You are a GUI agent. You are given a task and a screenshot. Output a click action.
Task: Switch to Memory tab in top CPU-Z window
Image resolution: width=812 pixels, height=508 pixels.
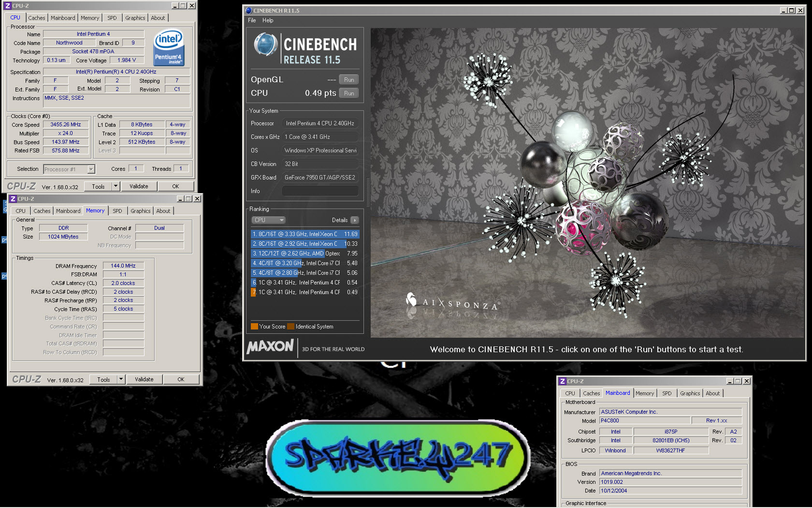[x=90, y=18]
